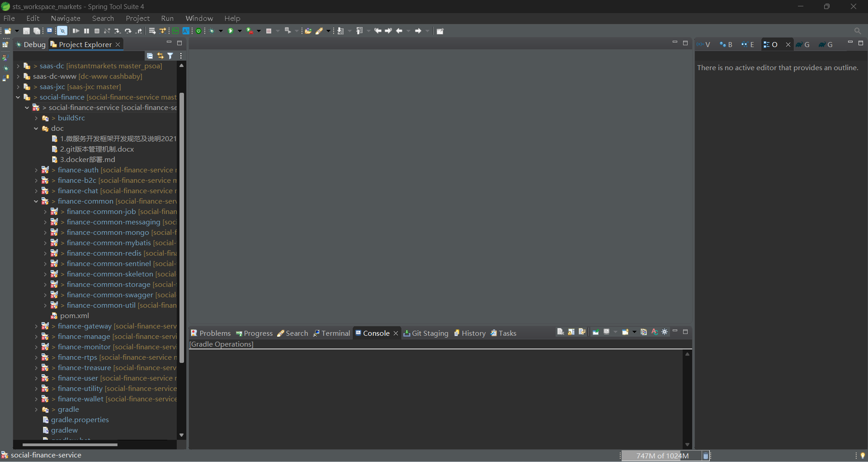The width and height of the screenshot is (868, 462).
Task: Toggle Skip All Breakpoints button
Action: pos(62,31)
